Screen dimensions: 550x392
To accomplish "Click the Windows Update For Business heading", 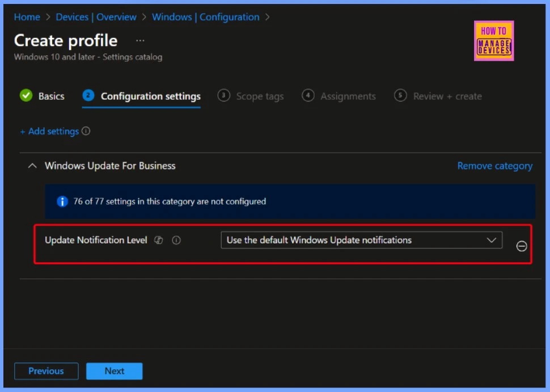I will point(110,166).
